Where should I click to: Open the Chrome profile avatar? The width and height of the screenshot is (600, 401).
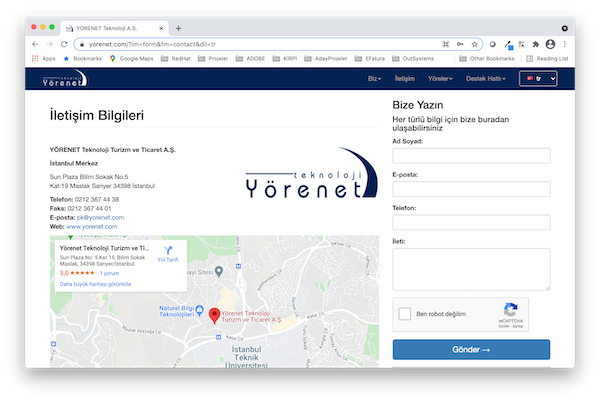pyautogui.click(x=550, y=44)
